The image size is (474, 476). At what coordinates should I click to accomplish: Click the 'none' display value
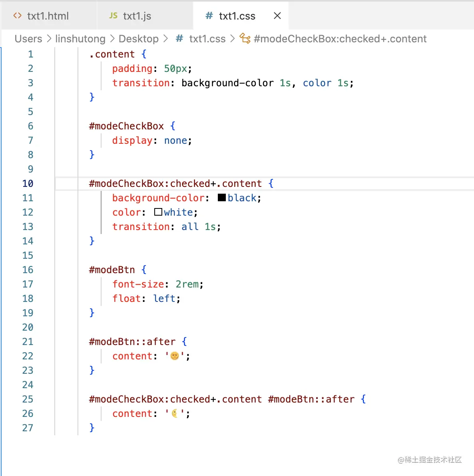pyautogui.click(x=175, y=140)
